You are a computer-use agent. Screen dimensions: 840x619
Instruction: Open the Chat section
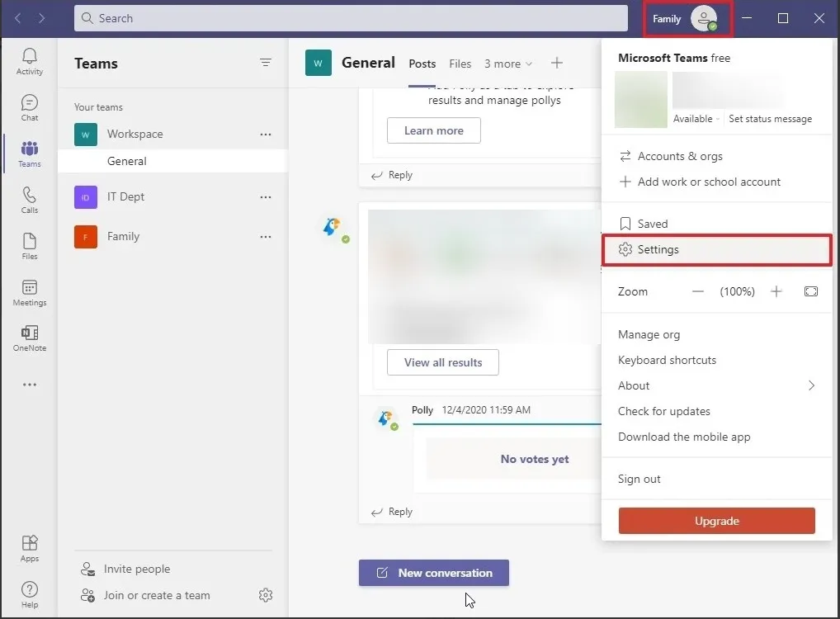click(30, 108)
